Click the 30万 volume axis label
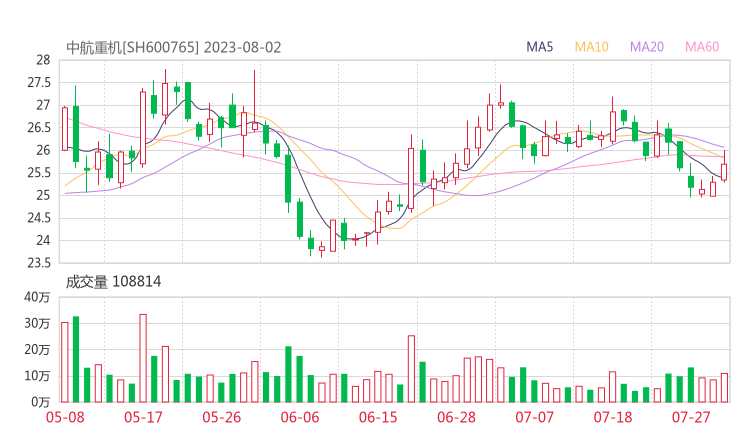The height and width of the screenshot is (440, 740). (37, 323)
